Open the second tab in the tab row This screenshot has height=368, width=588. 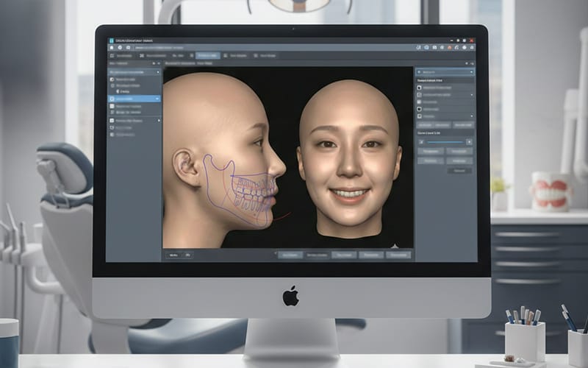(153, 56)
